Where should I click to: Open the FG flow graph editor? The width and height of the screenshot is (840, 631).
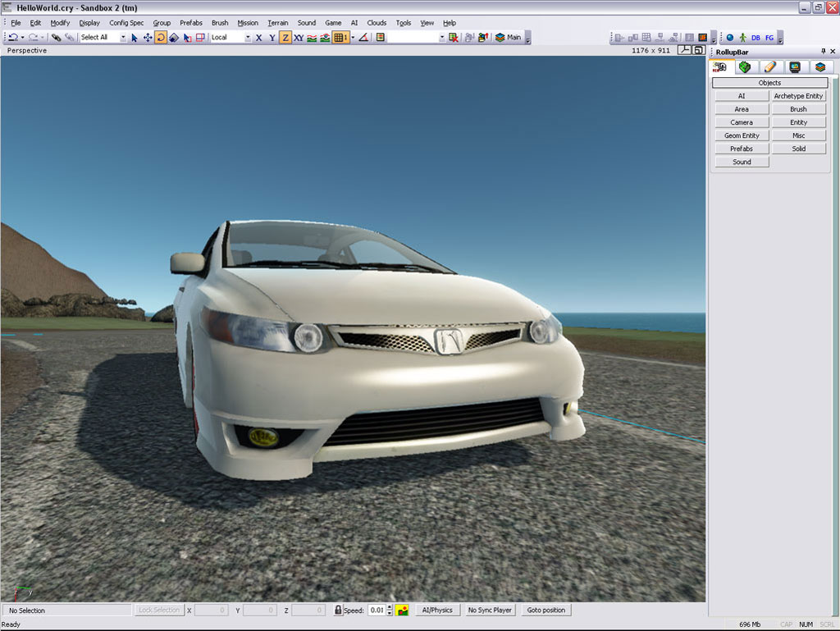pos(769,38)
